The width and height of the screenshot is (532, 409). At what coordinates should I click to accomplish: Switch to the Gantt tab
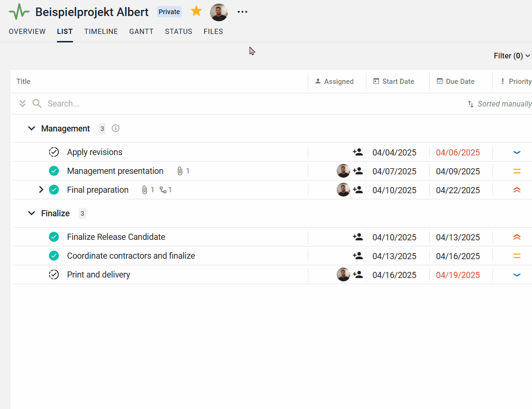point(141,32)
